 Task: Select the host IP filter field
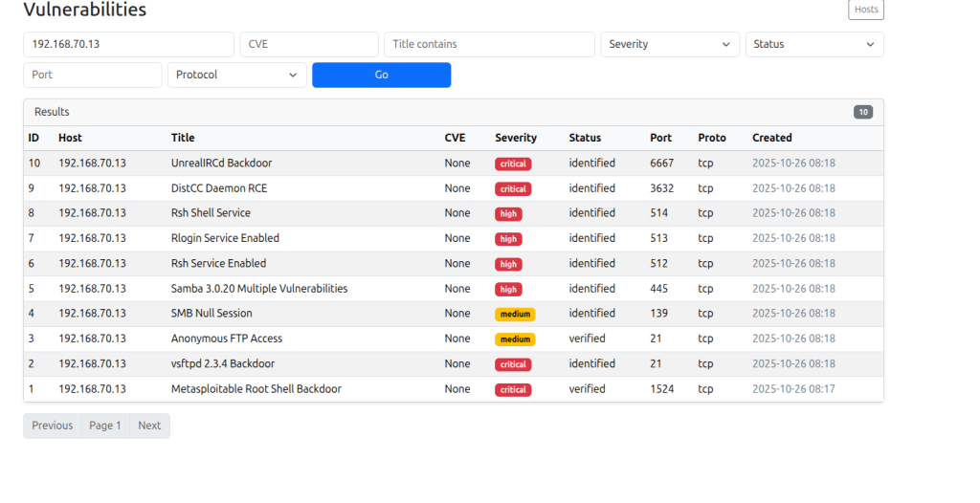pos(128,44)
